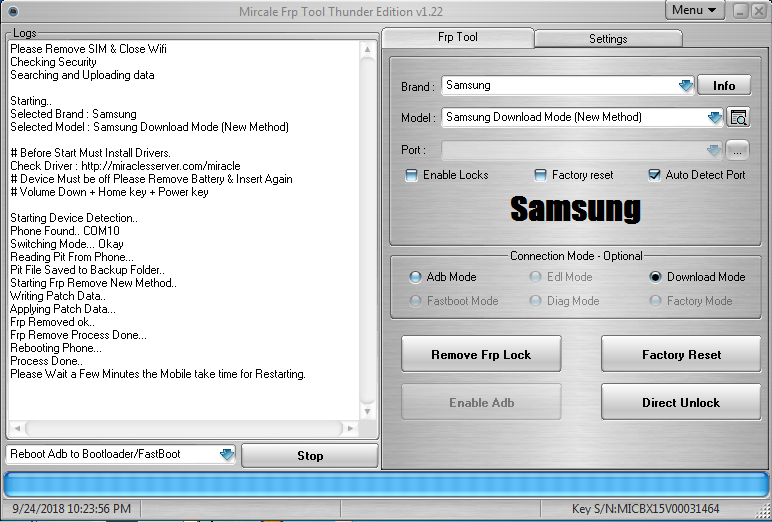Click the date and time in status bar
Screen dimensions: 772x522
coord(71,509)
